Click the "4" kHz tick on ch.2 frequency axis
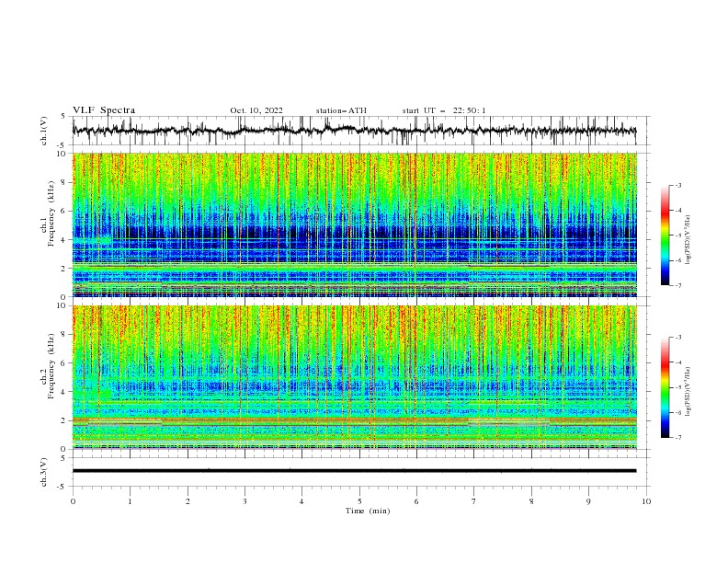The width and height of the screenshot is (728, 563). pyautogui.click(x=63, y=392)
